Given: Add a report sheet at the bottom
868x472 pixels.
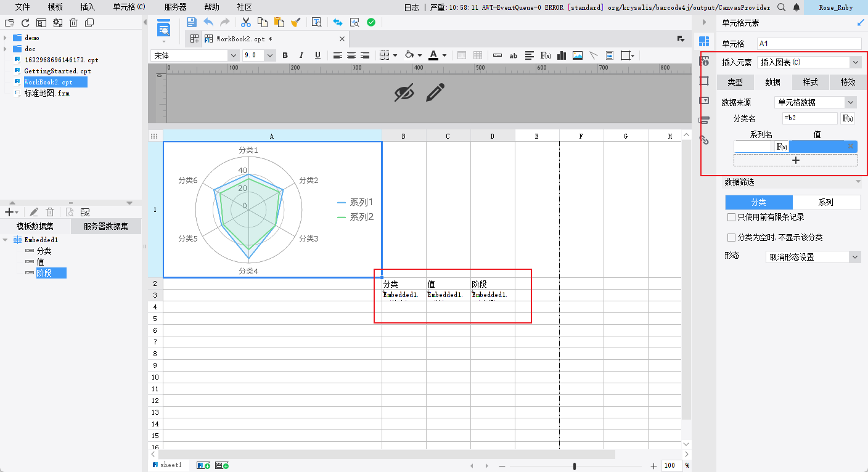Looking at the screenshot, I should click(x=203, y=465).
